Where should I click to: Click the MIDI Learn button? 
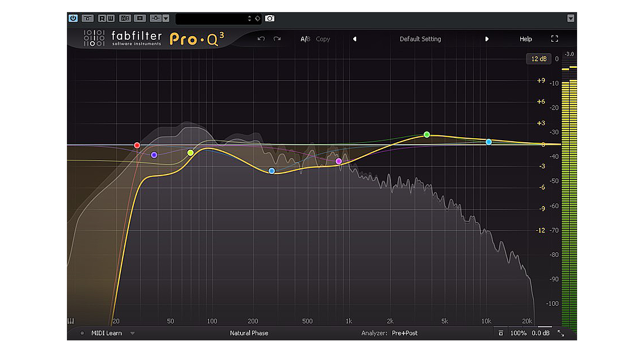[x=107, y=333]
